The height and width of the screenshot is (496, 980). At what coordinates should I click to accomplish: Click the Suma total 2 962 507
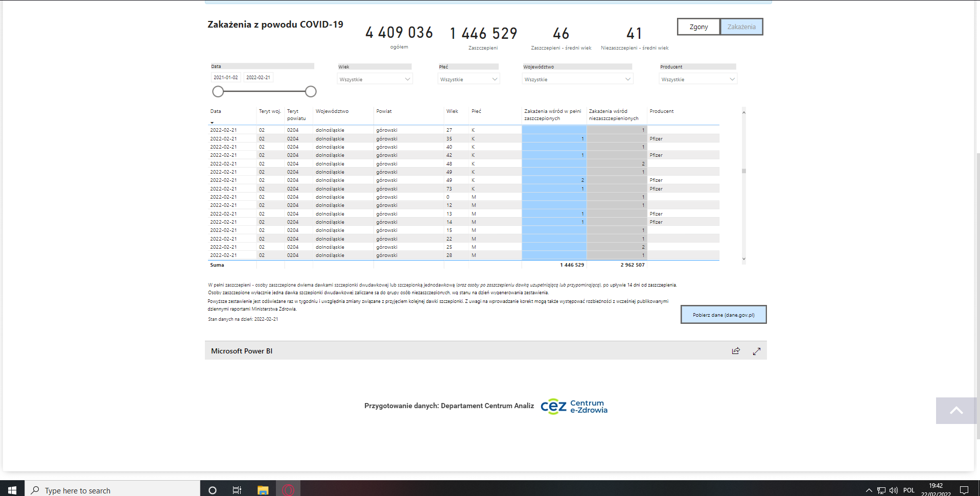pyautogui.click(x=633, y=265)
